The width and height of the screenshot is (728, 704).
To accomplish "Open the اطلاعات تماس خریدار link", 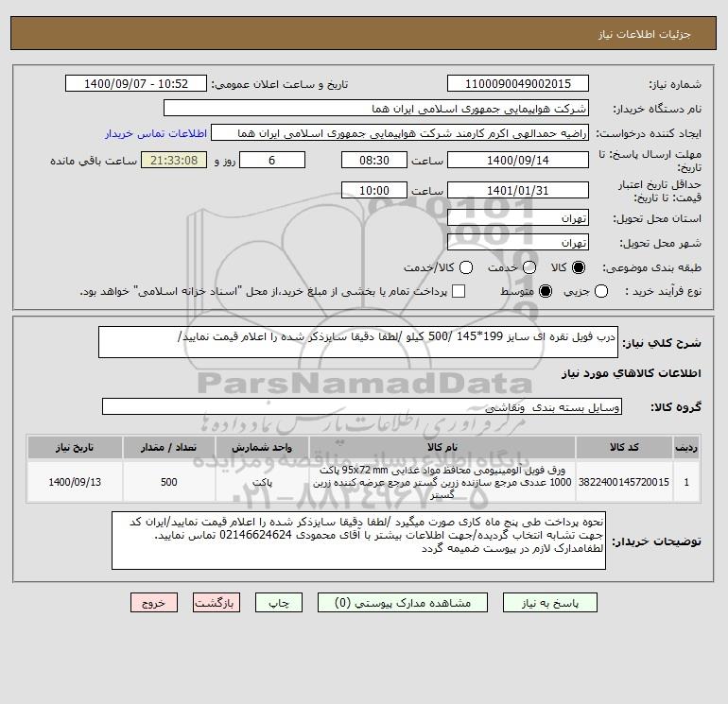I will point(156,133).
